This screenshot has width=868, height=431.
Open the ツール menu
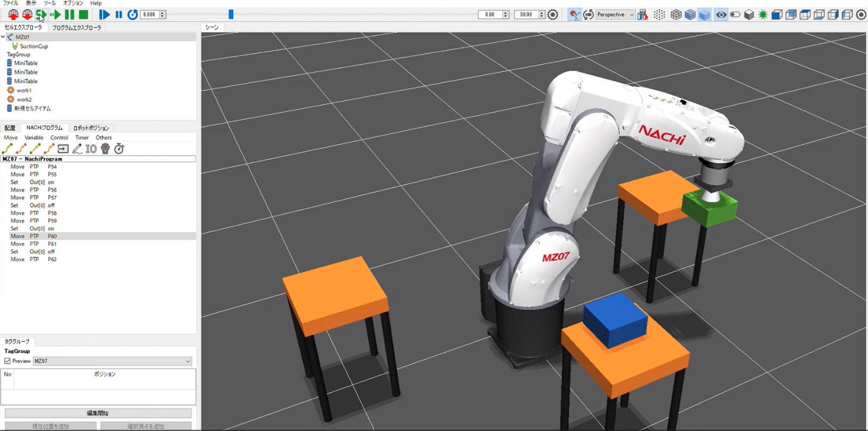point(50,3)
